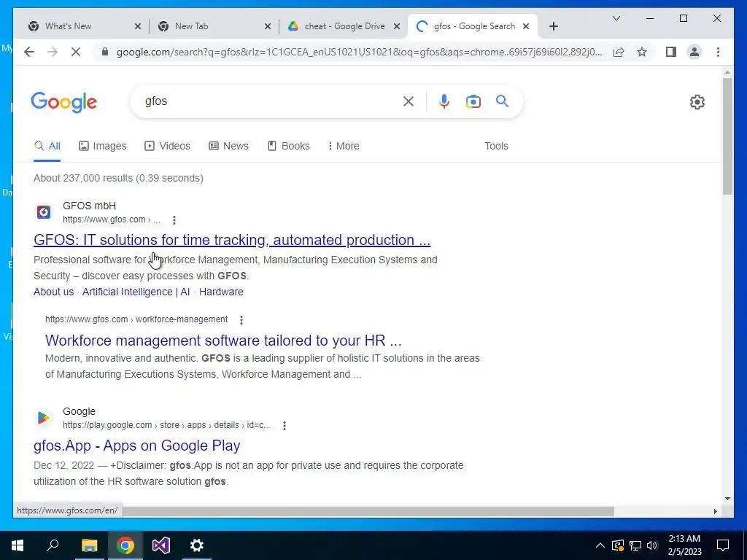Image resolution: width=747 pixels, height=560 pixels.
Task: Switch to cheat - Google Drive tab
Action: point(344,26)
